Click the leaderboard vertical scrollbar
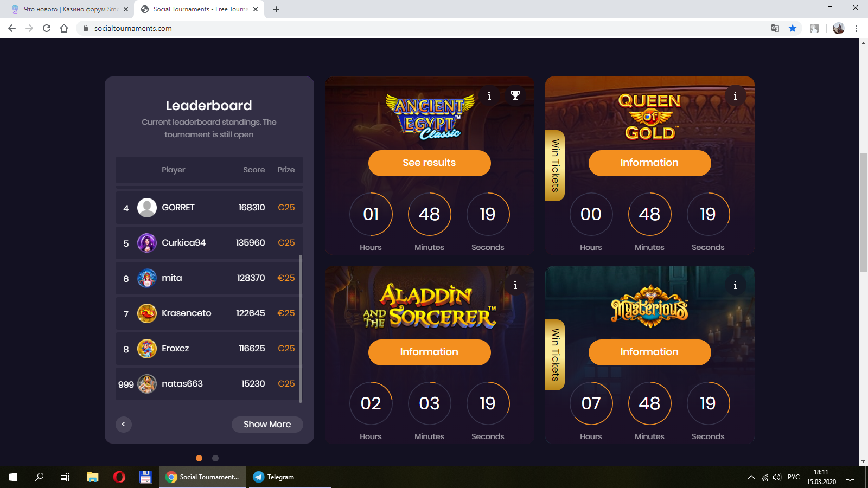This screenshot has width=868, height=488. click(x=301, y=329)
